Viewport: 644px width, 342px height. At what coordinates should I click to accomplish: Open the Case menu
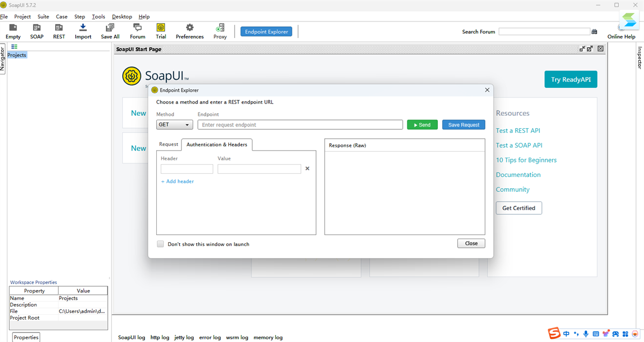(62, 17)
